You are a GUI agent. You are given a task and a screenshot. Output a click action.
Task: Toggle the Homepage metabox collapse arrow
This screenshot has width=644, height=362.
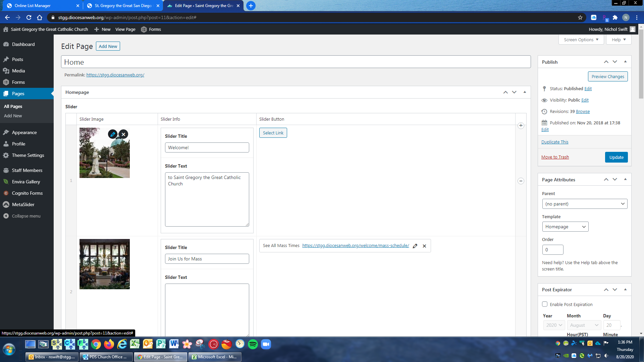click(525, 92)
